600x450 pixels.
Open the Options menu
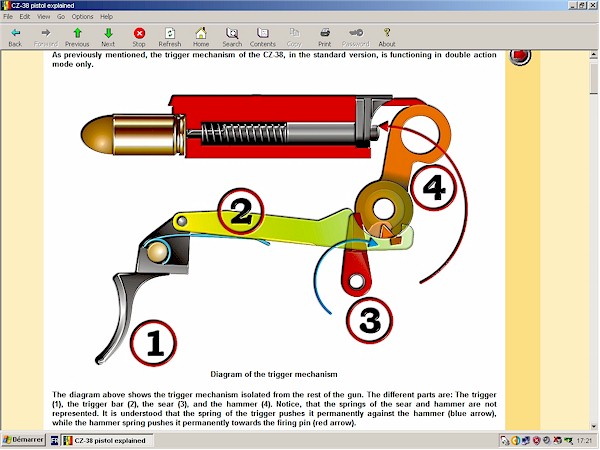[x=82, y=16]
